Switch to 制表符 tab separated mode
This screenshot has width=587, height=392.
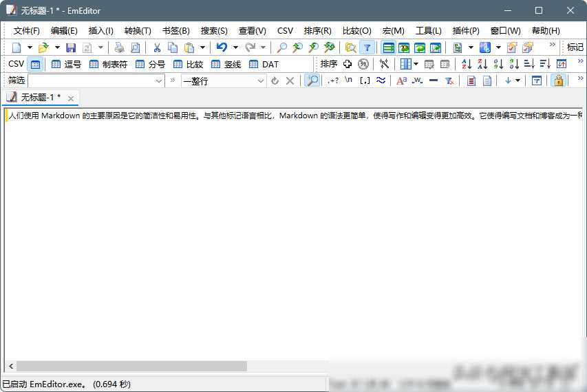tap(108, 65)
